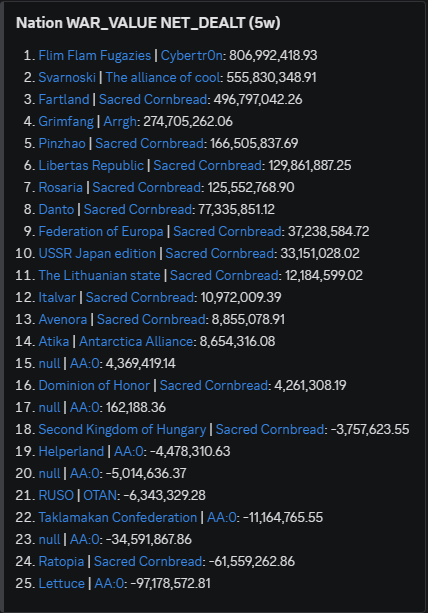Open the Dominion of Honor link
This screenshot has height=613, width=428.
click(x=94, y=385)
